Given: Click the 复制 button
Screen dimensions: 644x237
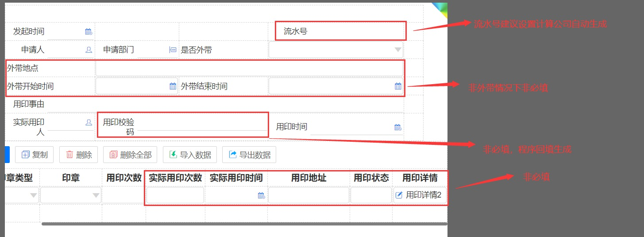Looking at the screenshot, I should 35,155.
